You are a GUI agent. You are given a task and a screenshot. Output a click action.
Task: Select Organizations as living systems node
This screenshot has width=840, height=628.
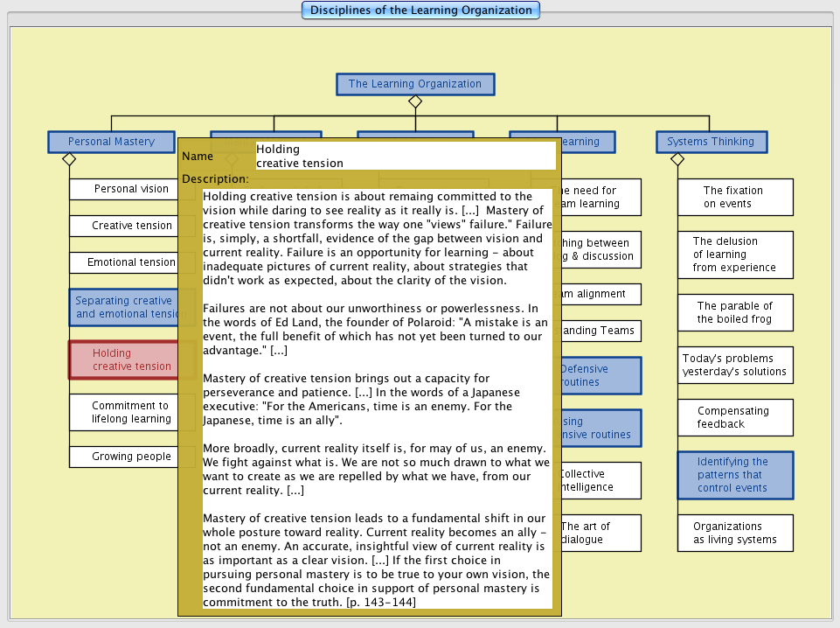[734, 533]
